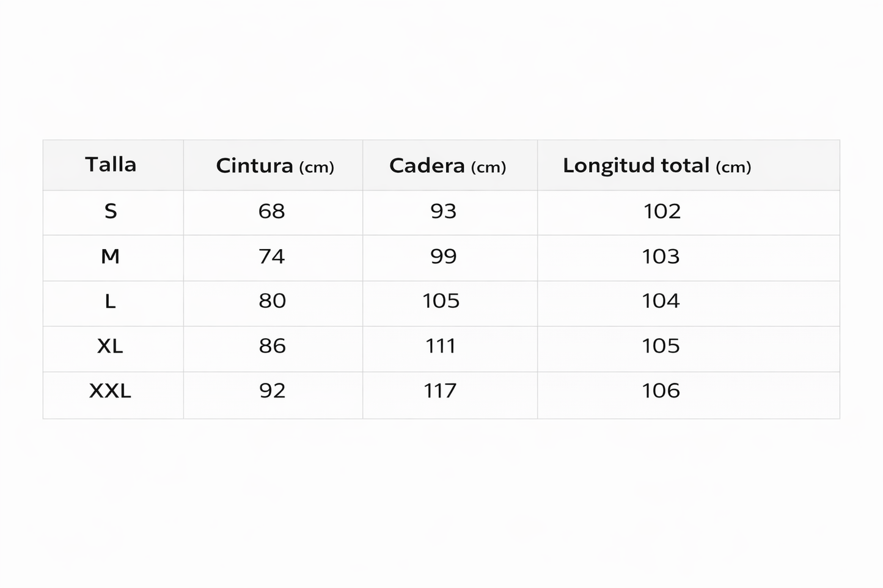Click hip value 111 for size XL
Image resolution: width=883 pixels, height=588 pixels.
tap(441, 346)
